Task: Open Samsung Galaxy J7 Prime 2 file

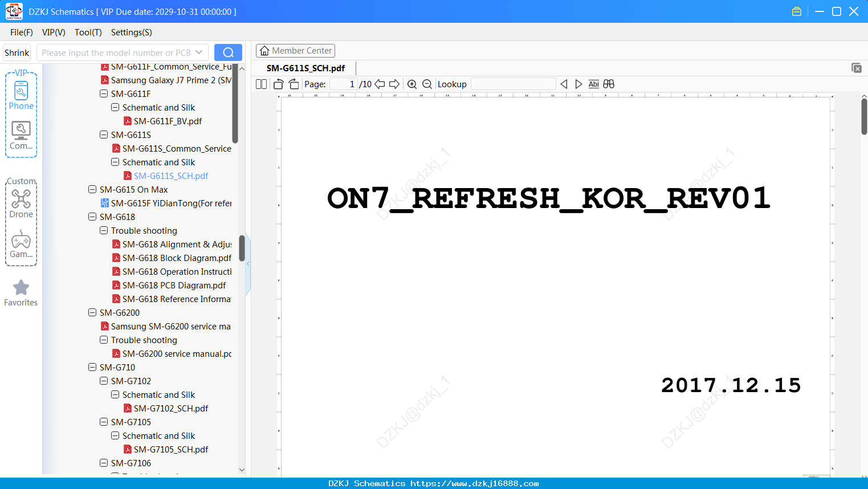Action: (x=166, y=80)
